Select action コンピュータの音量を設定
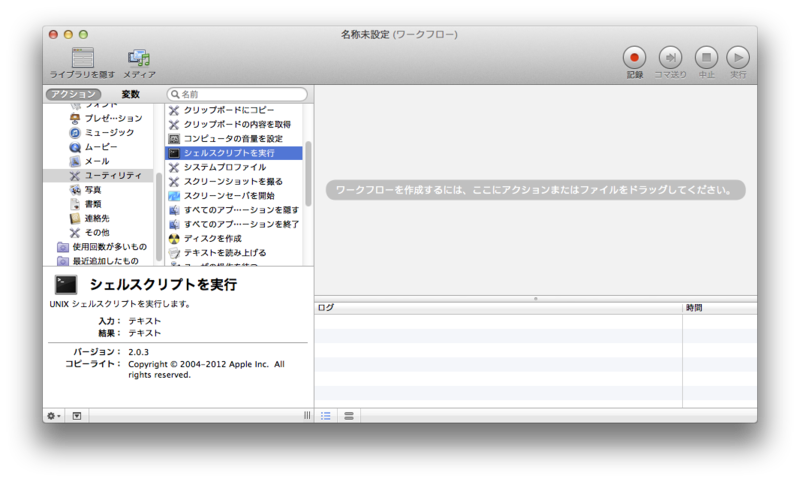800x482 pixels. pos(234,139)
